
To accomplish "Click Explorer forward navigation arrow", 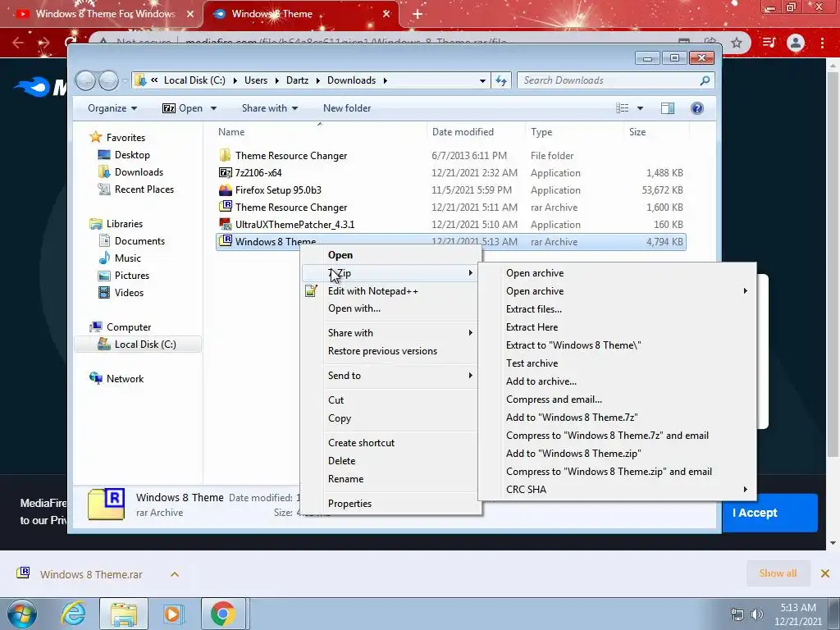I will pyautogui.click(x=109, y=81).
